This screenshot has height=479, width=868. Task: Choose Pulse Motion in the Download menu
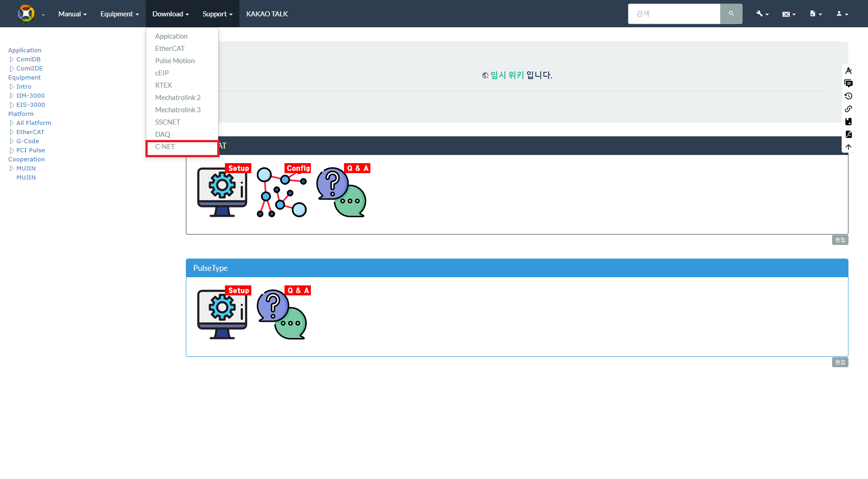175,61
